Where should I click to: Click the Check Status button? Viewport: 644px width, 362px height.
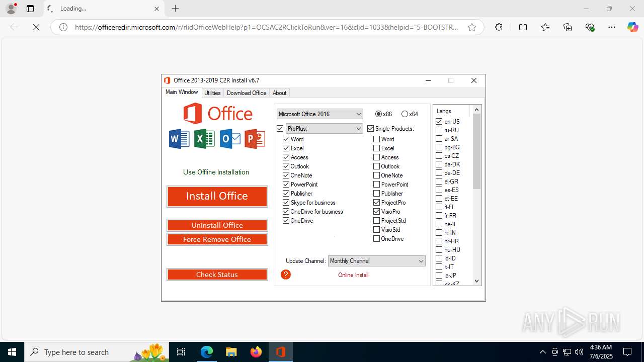pyautogui.click(x=217, y=275)
